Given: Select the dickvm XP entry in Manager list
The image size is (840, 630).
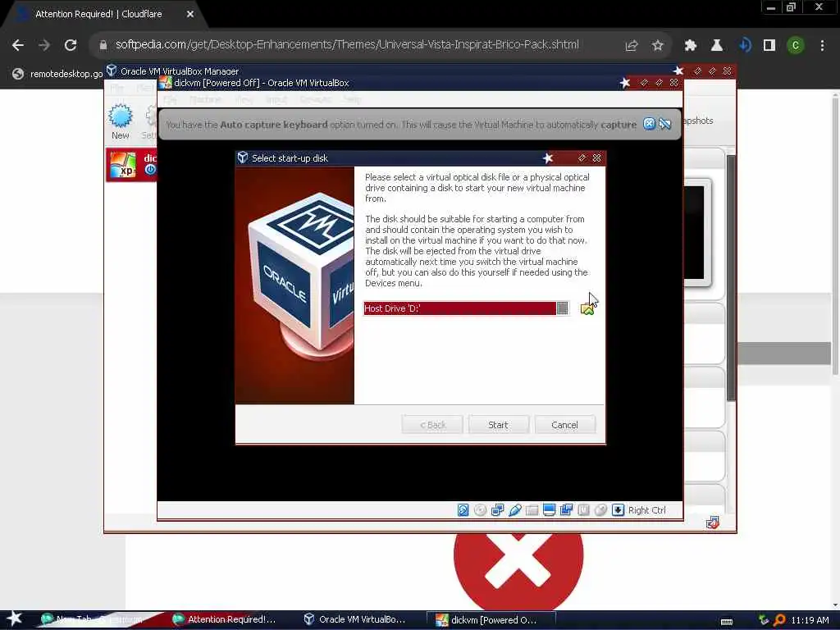Looking at the screenshot, I should click(132, 164).
